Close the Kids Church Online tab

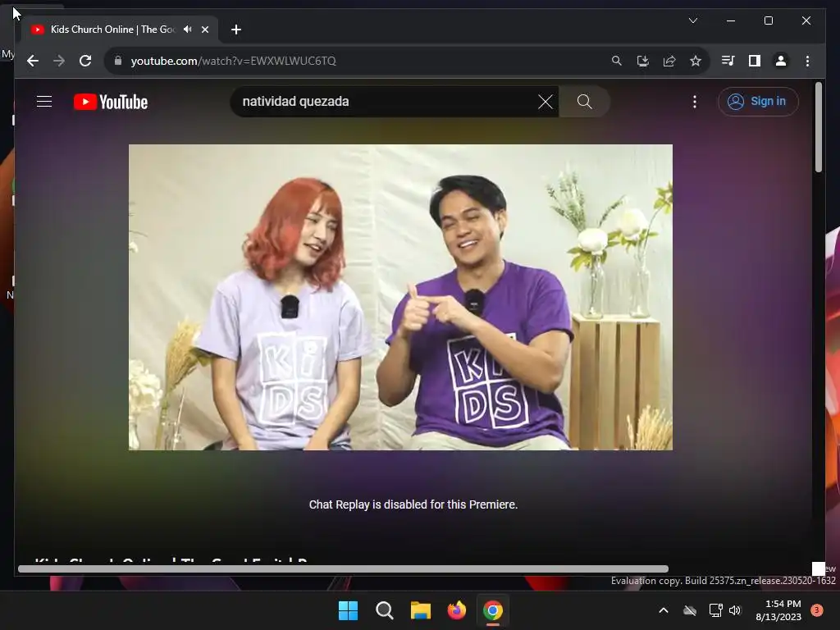coord(204,30)
